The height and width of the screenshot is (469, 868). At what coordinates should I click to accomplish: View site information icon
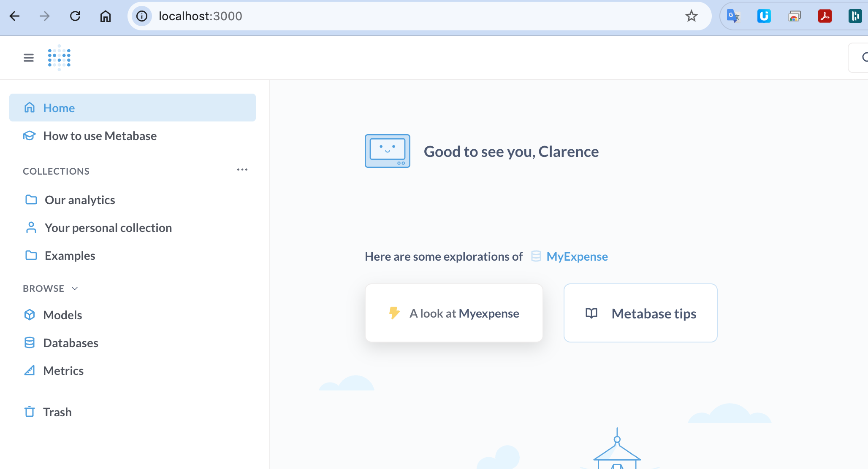pyautogui.click(x=142, y=16)
